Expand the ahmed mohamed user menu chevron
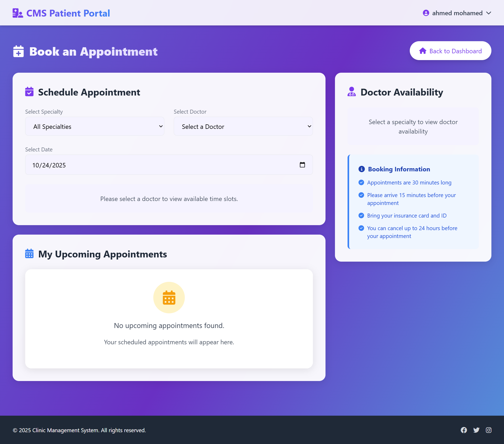504x444 pixels. click(489, 13)
